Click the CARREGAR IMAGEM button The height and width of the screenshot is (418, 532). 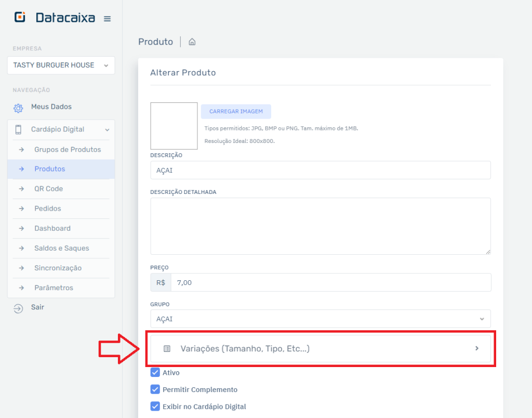[x=236, y=111]
